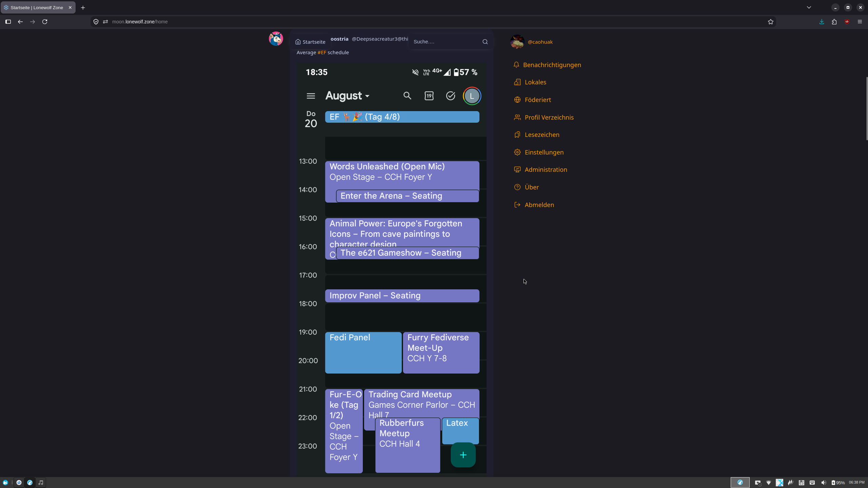Click the #EF hashtag link

[x=322, y=53]
